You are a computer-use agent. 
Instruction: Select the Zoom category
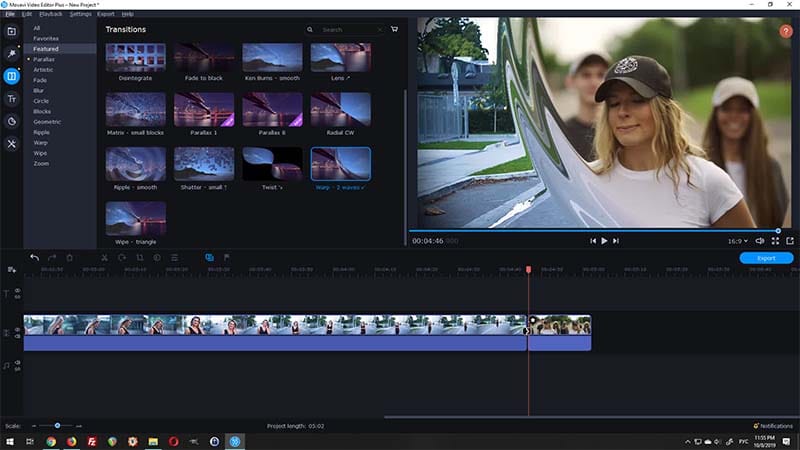click(x=41, y=163)
